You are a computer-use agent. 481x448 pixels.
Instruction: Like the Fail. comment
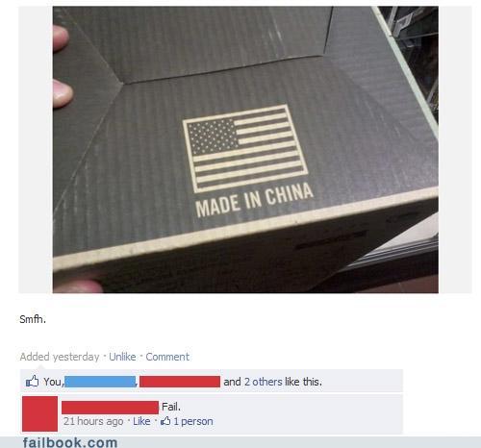pos(141,421)
